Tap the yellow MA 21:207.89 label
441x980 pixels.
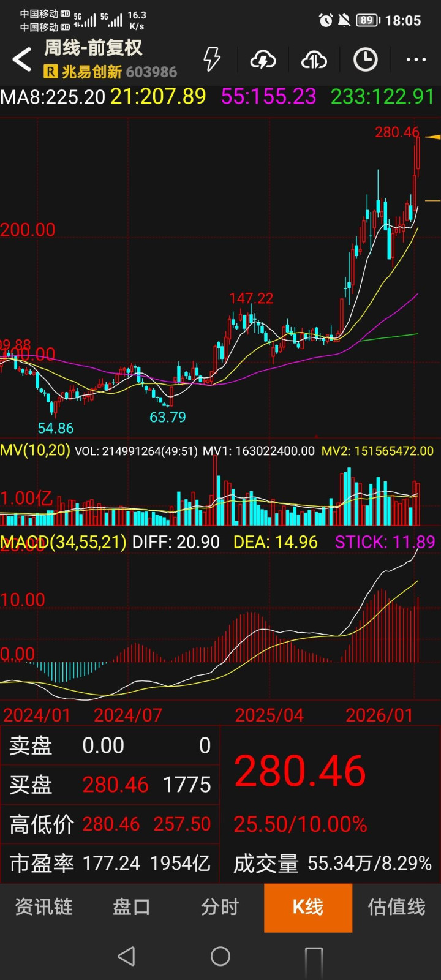158,97
